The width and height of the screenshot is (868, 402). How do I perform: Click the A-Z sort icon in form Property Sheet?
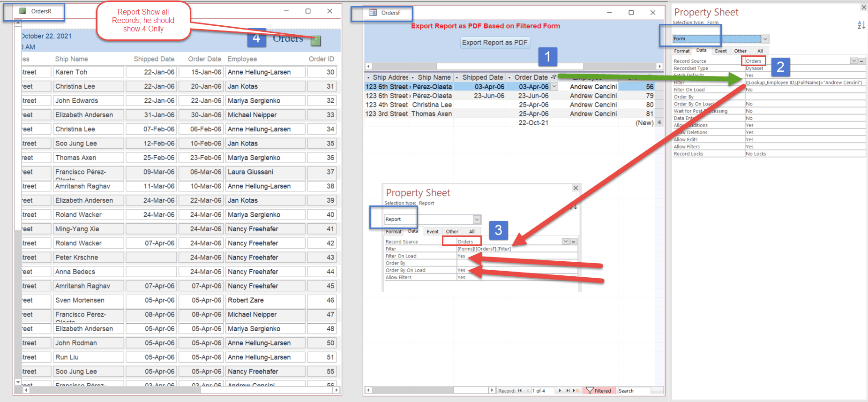(861, 25)
